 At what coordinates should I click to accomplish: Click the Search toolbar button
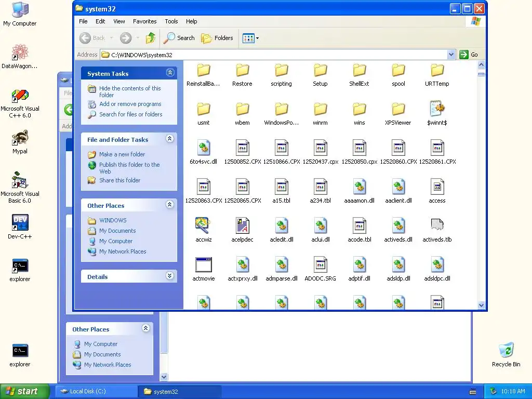179,38
